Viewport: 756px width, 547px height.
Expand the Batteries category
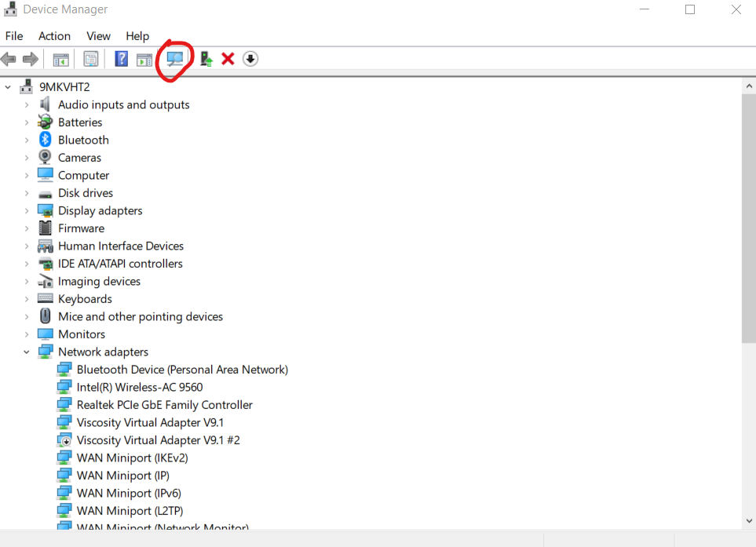(x=27, y=122)
